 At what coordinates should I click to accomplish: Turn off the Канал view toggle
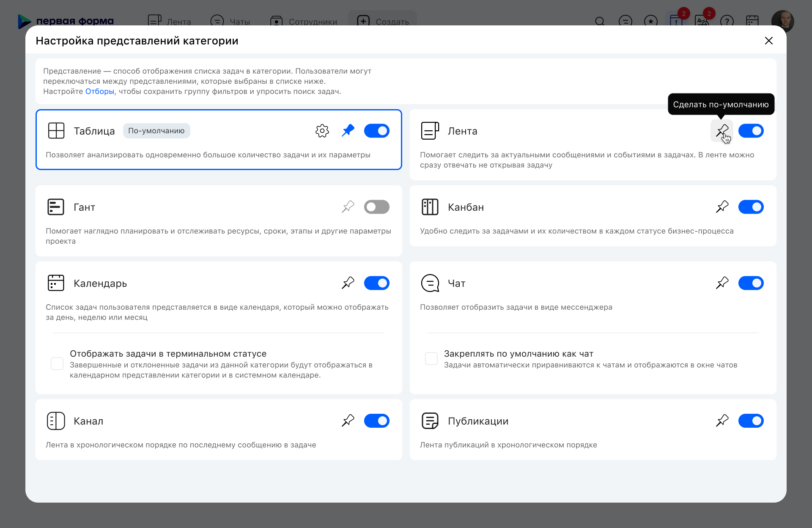pyautogui.click(x=376, y=421)
